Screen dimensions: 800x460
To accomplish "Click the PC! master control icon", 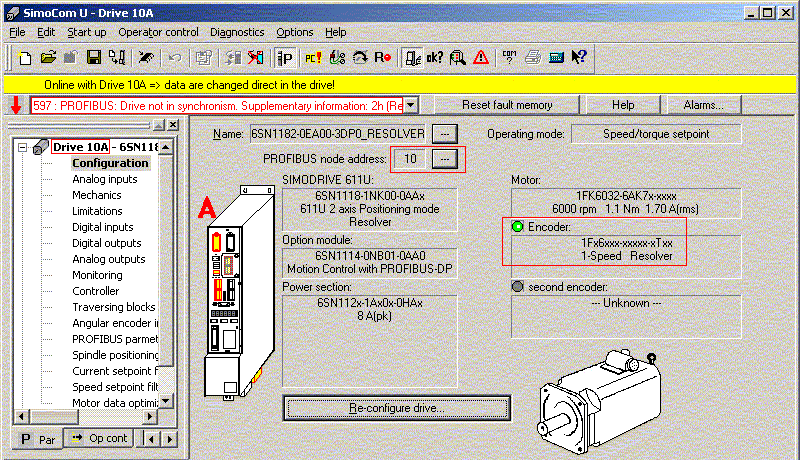I will (x=313, y=58).
